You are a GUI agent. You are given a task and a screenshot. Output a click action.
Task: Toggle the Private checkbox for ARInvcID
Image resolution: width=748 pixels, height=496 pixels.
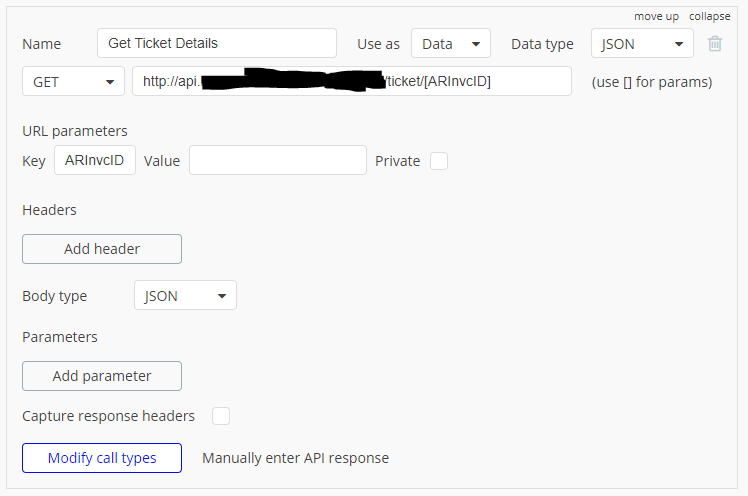click(439, 161)
